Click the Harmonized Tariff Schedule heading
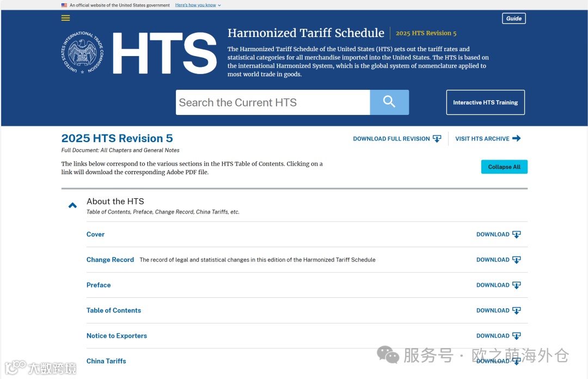Image resolution: width=588 pixels, height=379 pixels. point(305,33)
